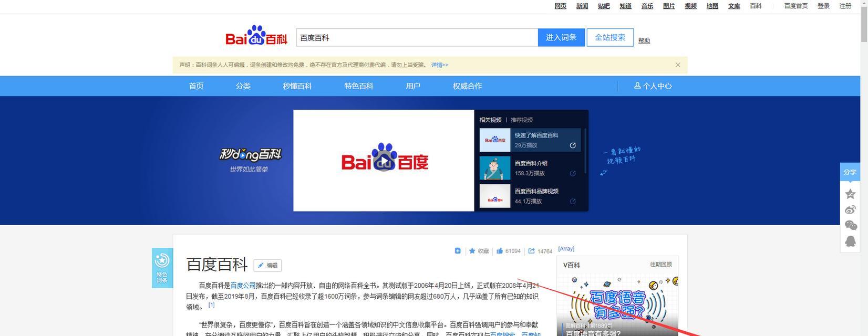Open the 新闻 top link
Screen dimensions: 868x336
582,6
